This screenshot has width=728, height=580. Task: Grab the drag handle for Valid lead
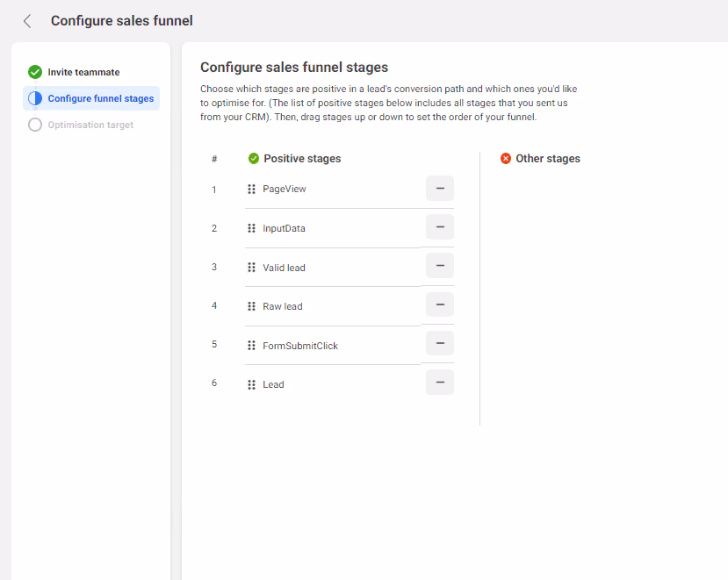click(x=251, y=268)
